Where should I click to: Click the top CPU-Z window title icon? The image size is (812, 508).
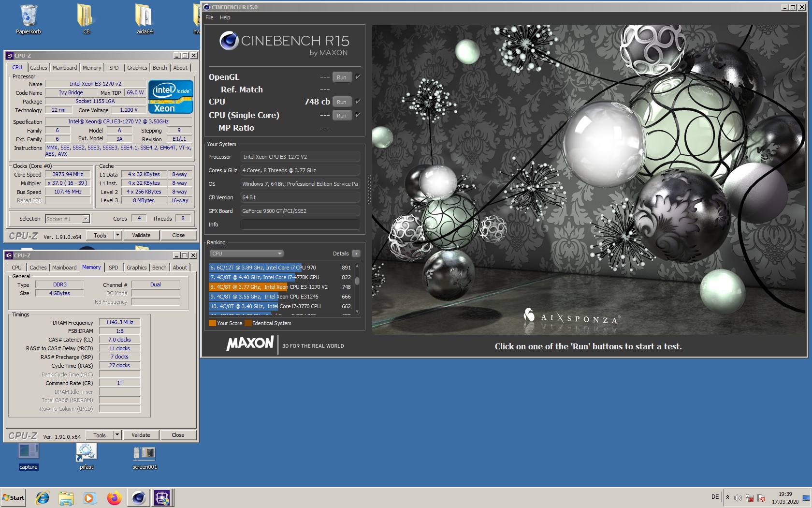click(9, 56)
